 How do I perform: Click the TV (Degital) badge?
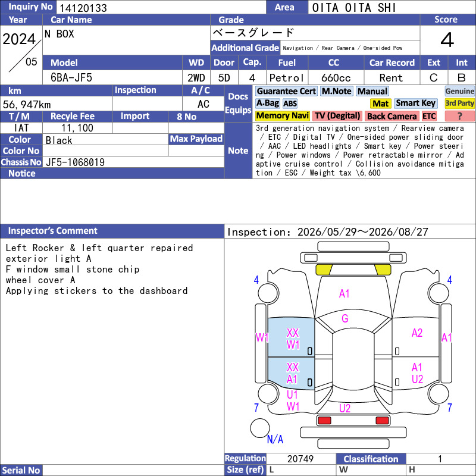tap(337, 115)
